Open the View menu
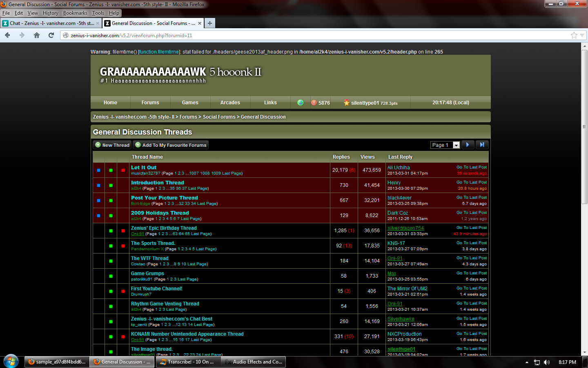 click(33, 13)
